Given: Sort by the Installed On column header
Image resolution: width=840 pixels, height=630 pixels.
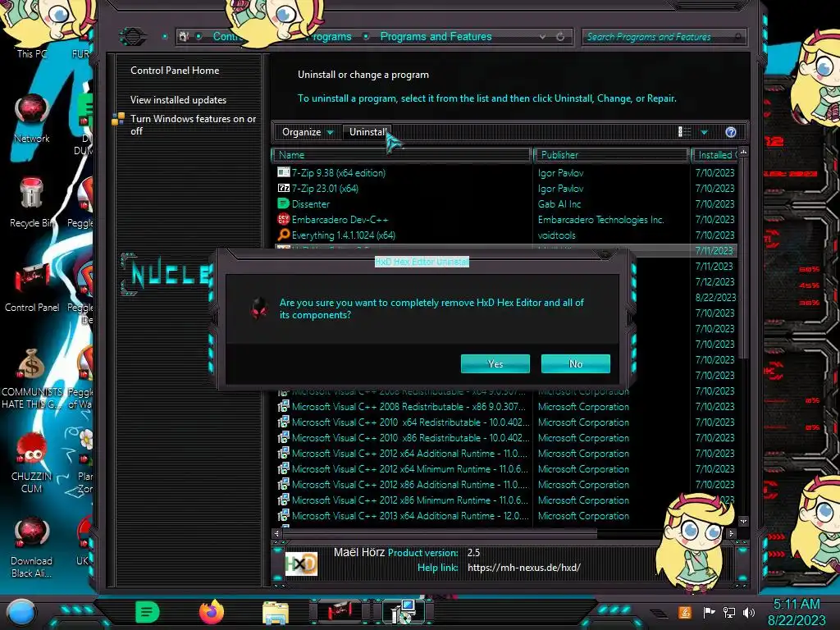Looking at the screenshot, I should tap(715, 155).
